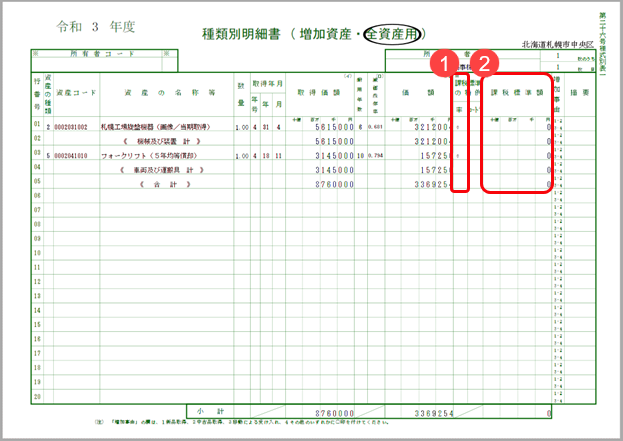Click acquisition cost 5615000 in row 01
The width and height of the screenshot is (623, 441).
(x=335, y=127)
